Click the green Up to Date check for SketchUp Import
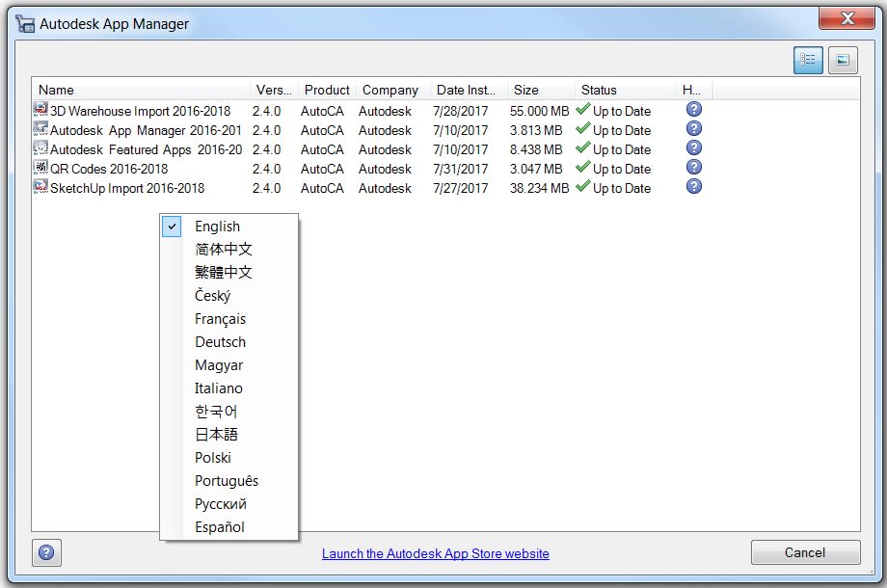 coord(581,186)
